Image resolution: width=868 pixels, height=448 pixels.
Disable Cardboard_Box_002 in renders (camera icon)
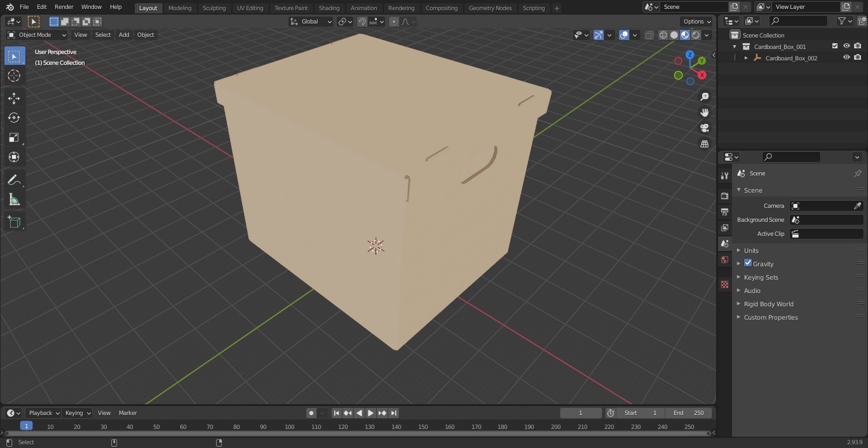click(858, 58)
